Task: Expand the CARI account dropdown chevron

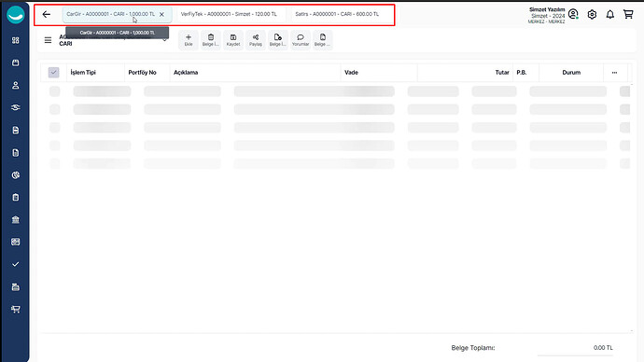Action: (x=164, y=40)
